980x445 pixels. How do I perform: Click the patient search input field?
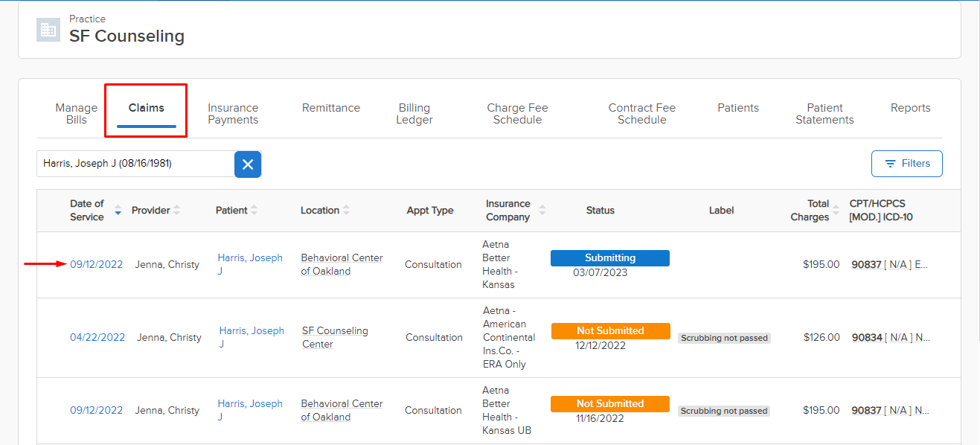point(134,164)
